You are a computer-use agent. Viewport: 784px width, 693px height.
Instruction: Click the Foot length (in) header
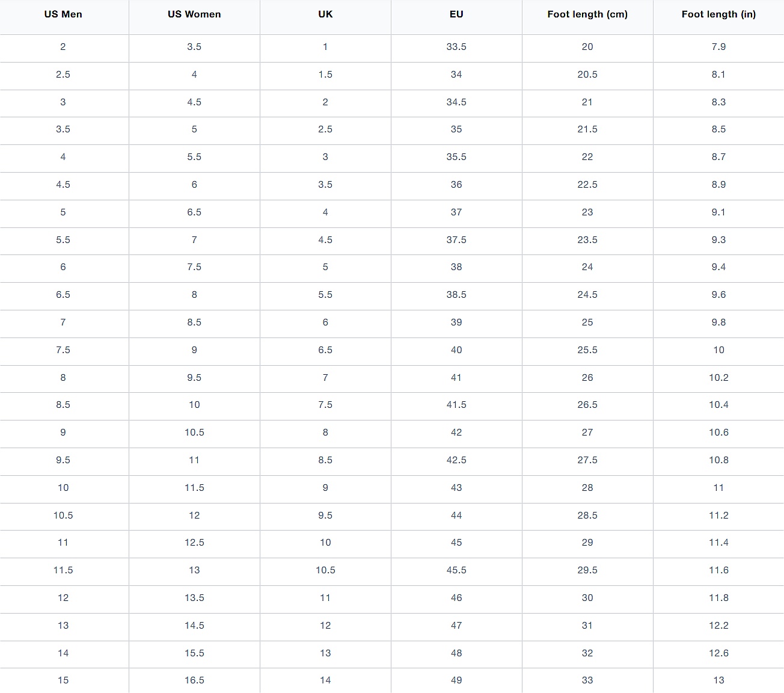pos(718,14)
